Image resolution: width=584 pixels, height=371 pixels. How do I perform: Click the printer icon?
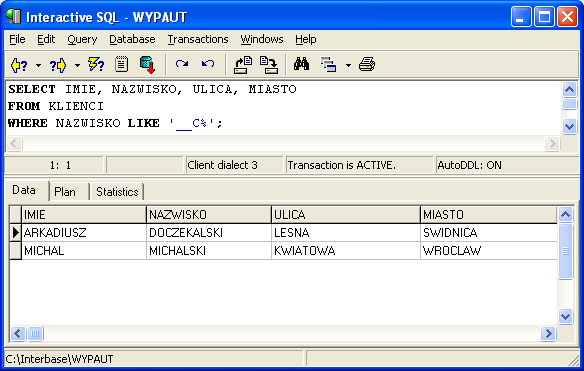coord(367,64)
